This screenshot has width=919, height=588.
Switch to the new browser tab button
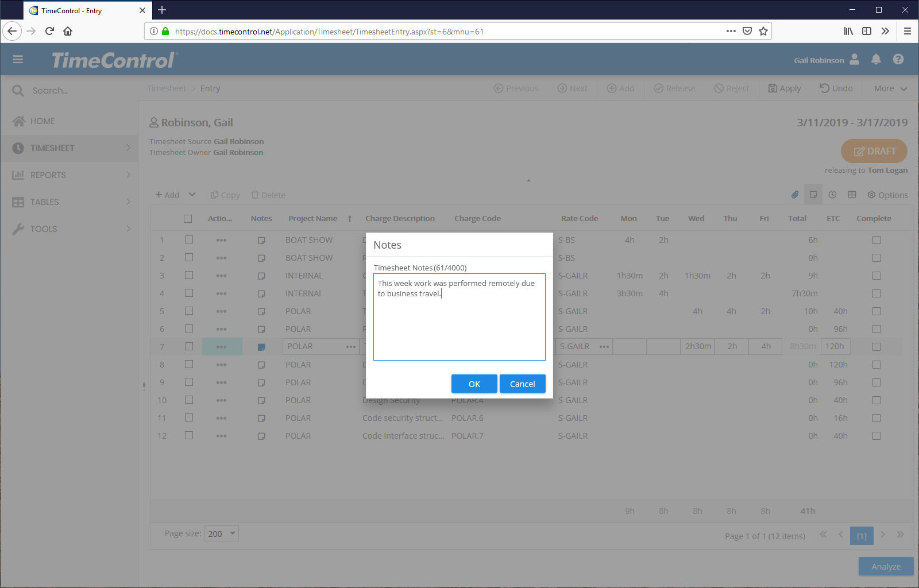(162, 10)
